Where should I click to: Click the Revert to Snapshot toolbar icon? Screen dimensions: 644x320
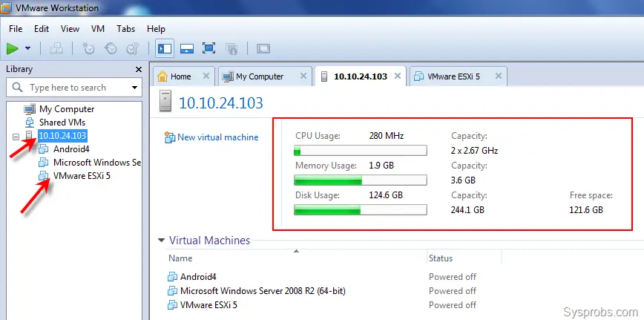110,48
